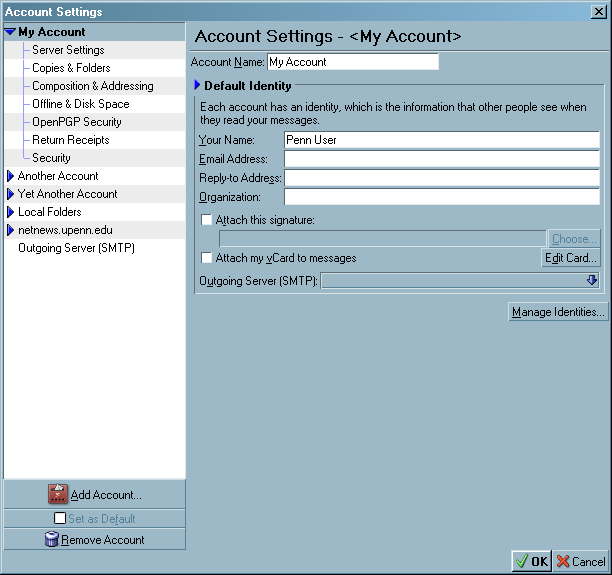Close the Account Settings window
This screenshot has width=612, height=575.
point(601,12)
